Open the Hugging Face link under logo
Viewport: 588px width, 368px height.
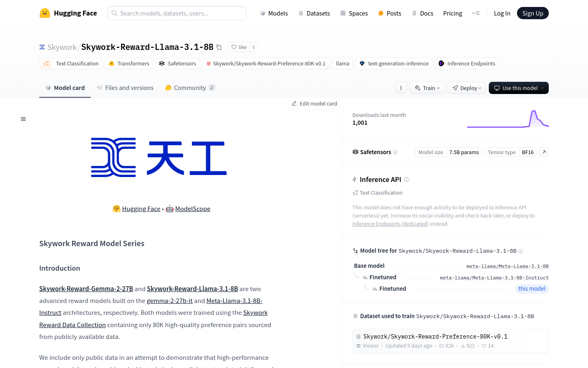click(141, 209)
